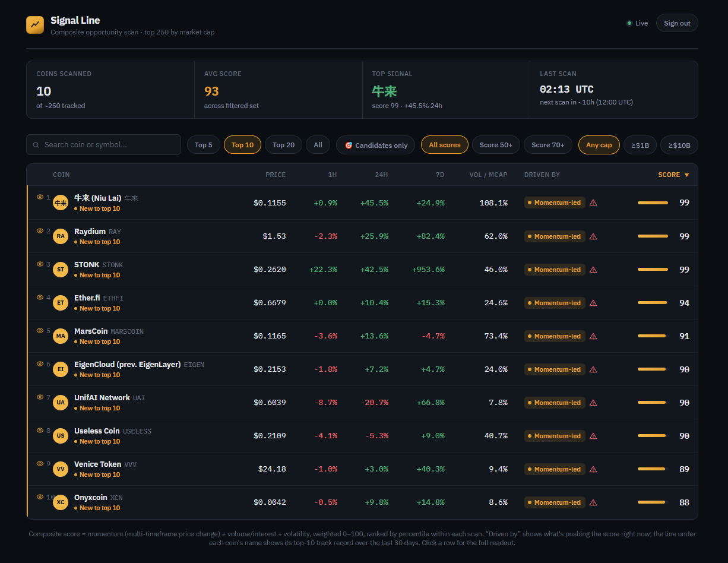Click the green Live status dot
728x563 pixels.
tap(629, 23)
